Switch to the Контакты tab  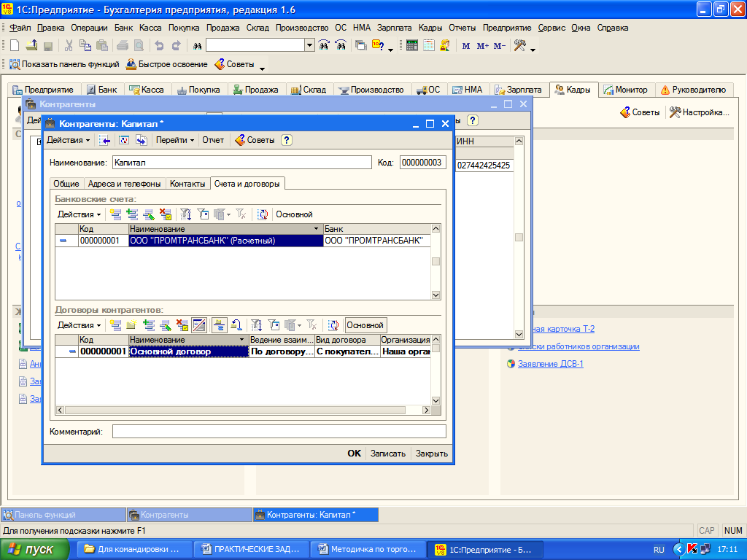pyautogui.click(x=187, y=184)
